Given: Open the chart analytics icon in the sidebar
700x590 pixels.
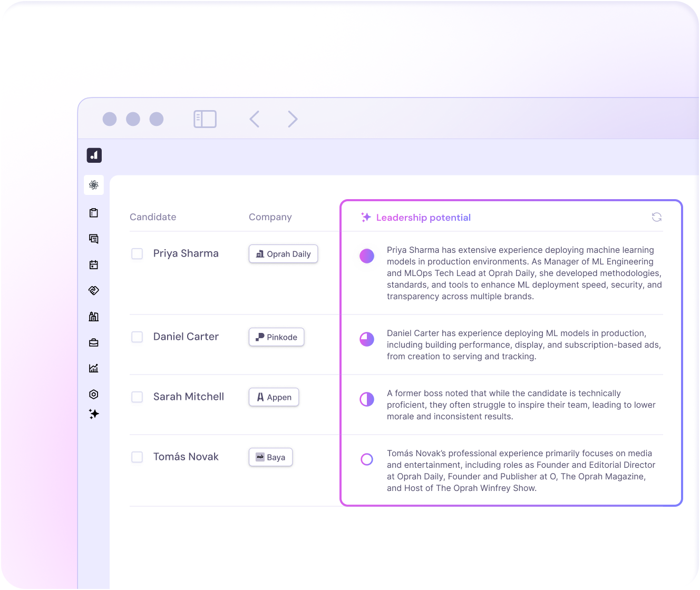Looking at the screenshot, I should [94, 368].
